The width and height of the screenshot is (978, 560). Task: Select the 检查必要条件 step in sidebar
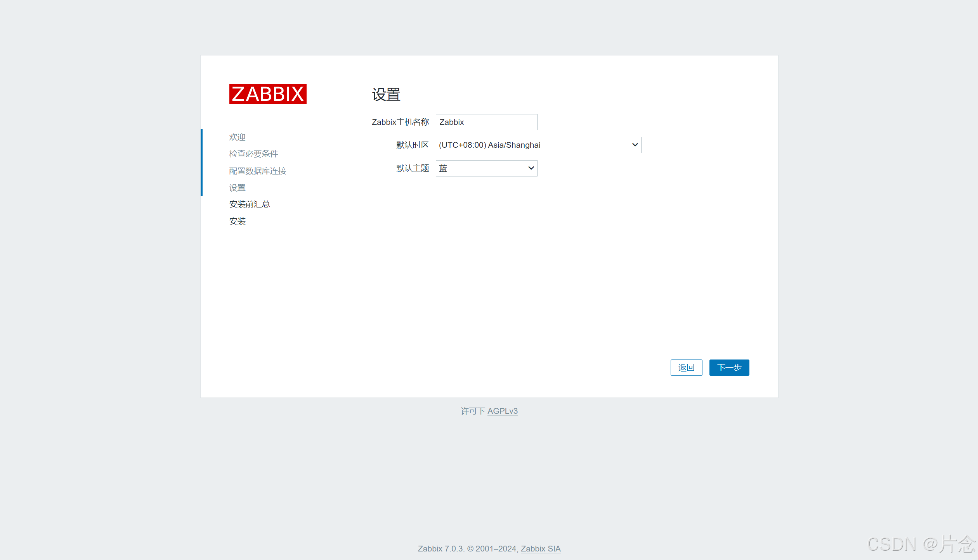pyautogui.click(x=253, y=154)
